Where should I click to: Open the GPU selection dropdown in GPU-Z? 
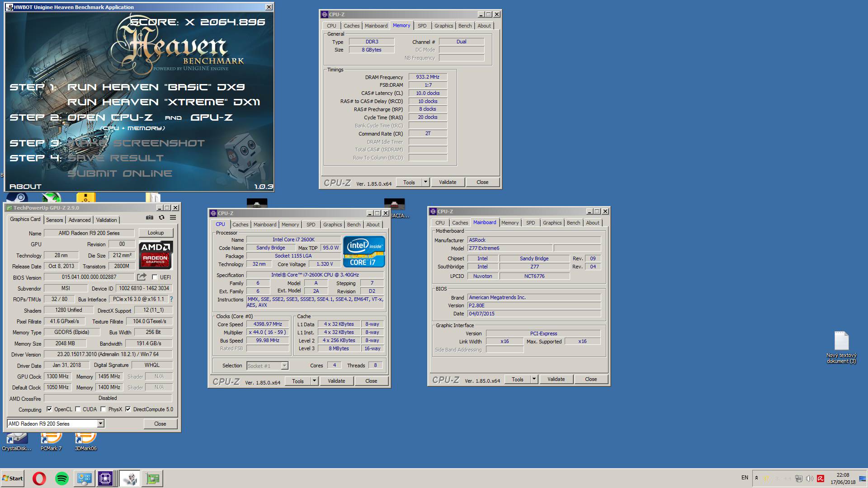pos(101,423)
